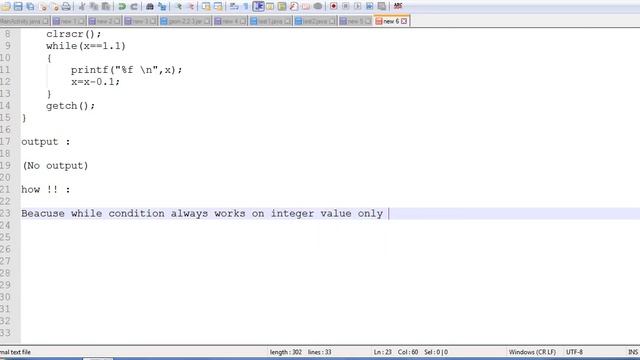This screenshot has width=640, height=360.
Task: Click the macro Playback icon
Action: 358,7
